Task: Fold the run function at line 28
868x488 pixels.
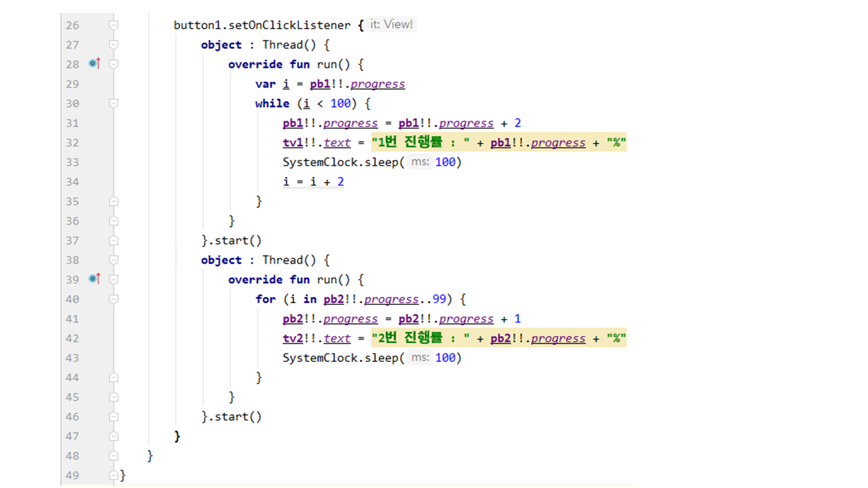Action: (x=114, y=64)
